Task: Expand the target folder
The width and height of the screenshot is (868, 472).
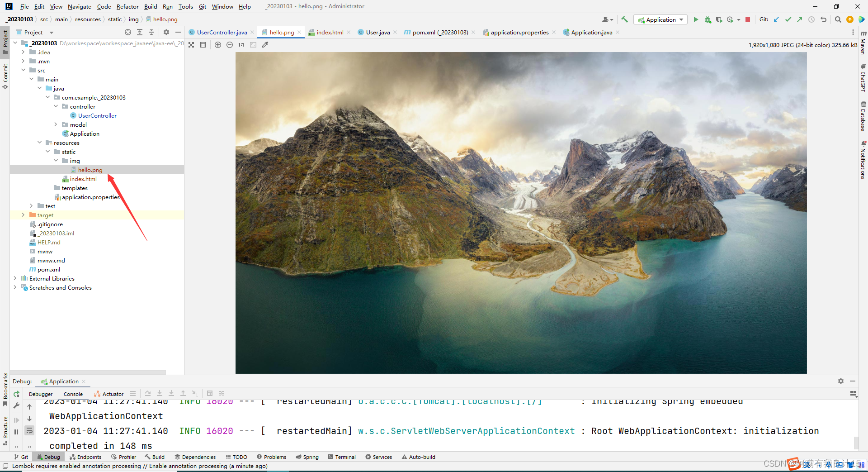Action: 23,215
